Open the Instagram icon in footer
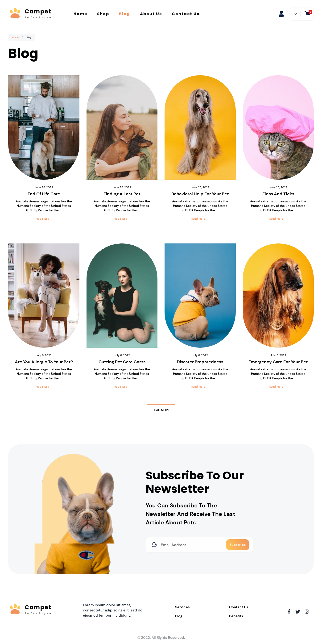The height and width of the screenshot is (644, 322). 307,611
